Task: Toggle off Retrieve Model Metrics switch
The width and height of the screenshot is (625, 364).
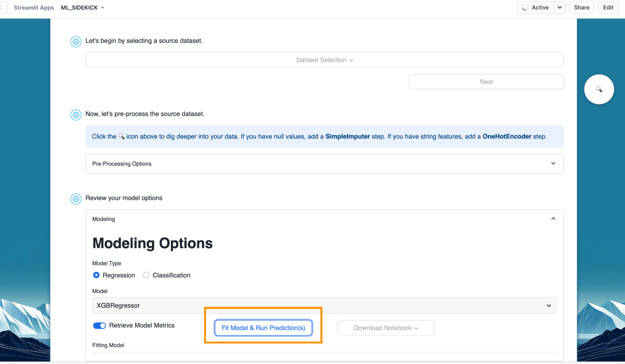Action: pos(99,326)
